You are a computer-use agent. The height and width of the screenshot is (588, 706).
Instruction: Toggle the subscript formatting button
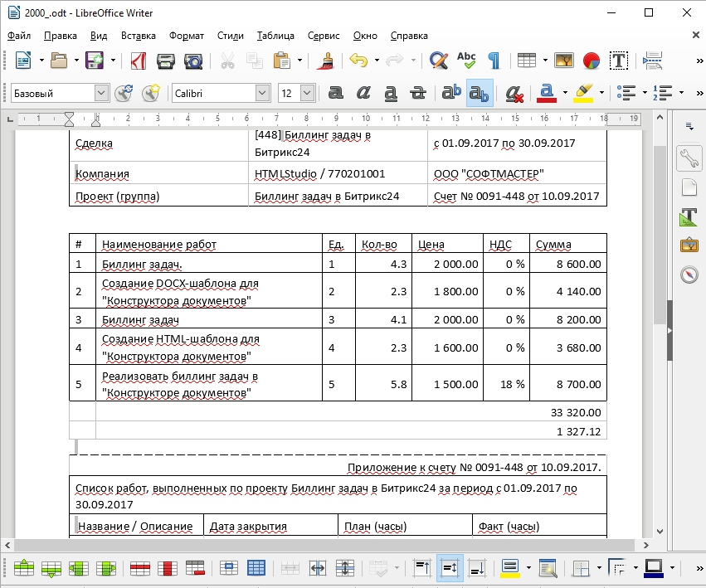[x=480, y=93]
